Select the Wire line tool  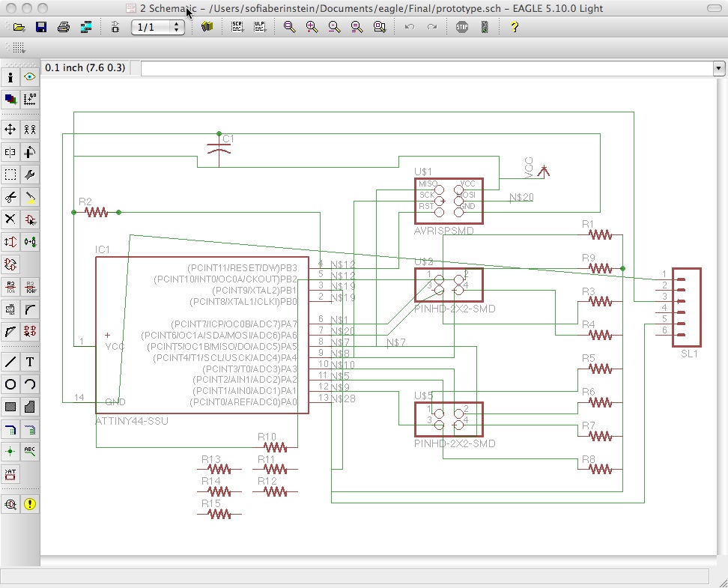pos(10,362)
